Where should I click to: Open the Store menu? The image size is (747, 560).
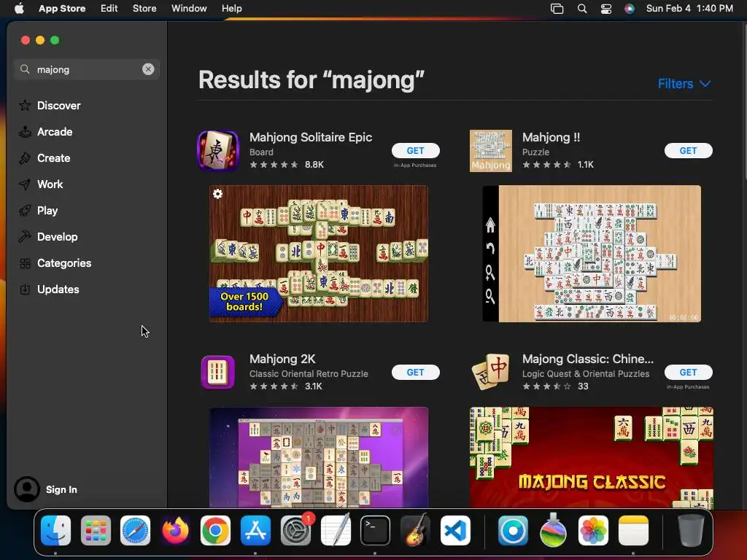[x=144, y=8]
